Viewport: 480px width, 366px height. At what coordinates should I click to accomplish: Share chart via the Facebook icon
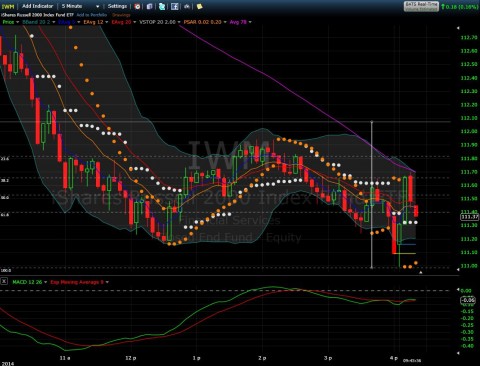[174, 6]
